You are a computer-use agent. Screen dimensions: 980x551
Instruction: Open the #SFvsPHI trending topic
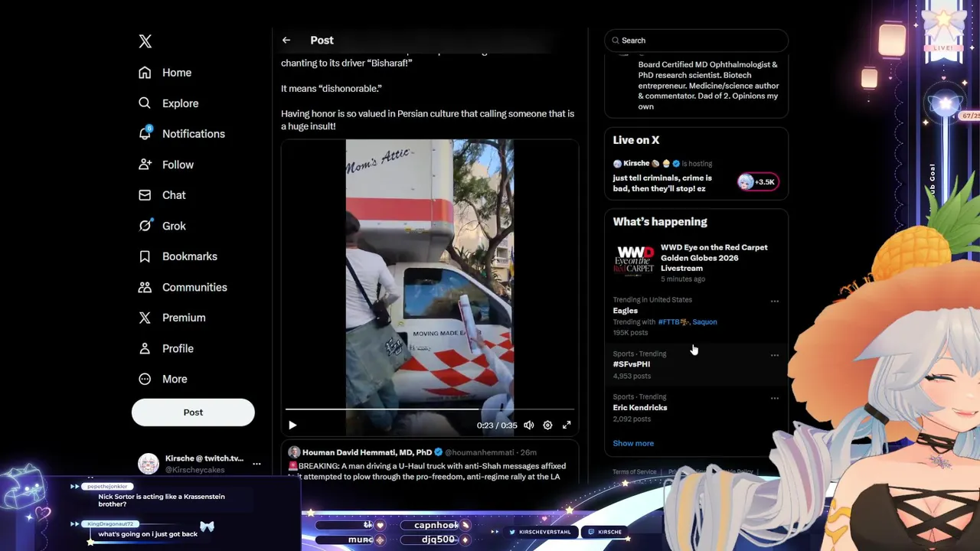pos(632,364)
